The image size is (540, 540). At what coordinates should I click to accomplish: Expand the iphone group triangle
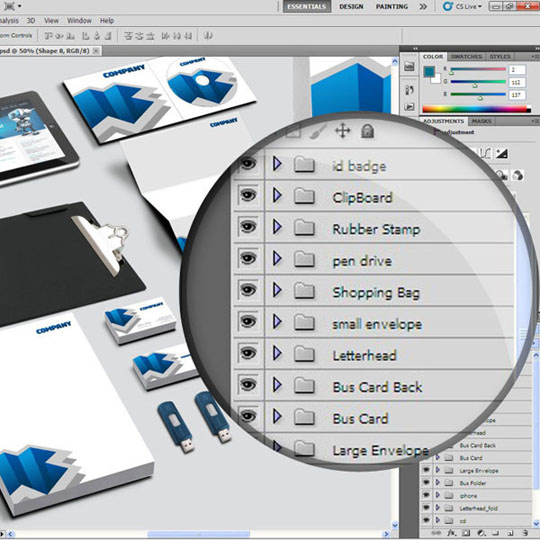tap(438, 495)
